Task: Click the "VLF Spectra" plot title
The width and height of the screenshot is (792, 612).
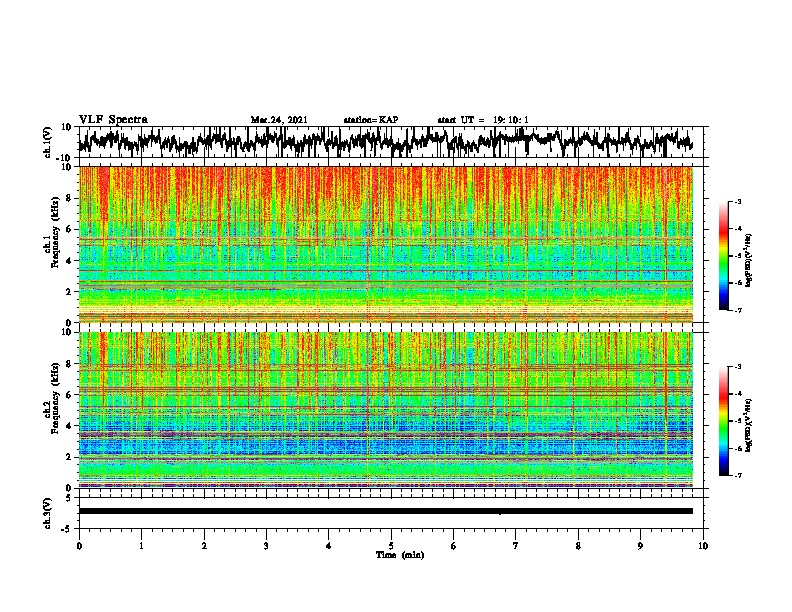Action: (x=113, y=119)
